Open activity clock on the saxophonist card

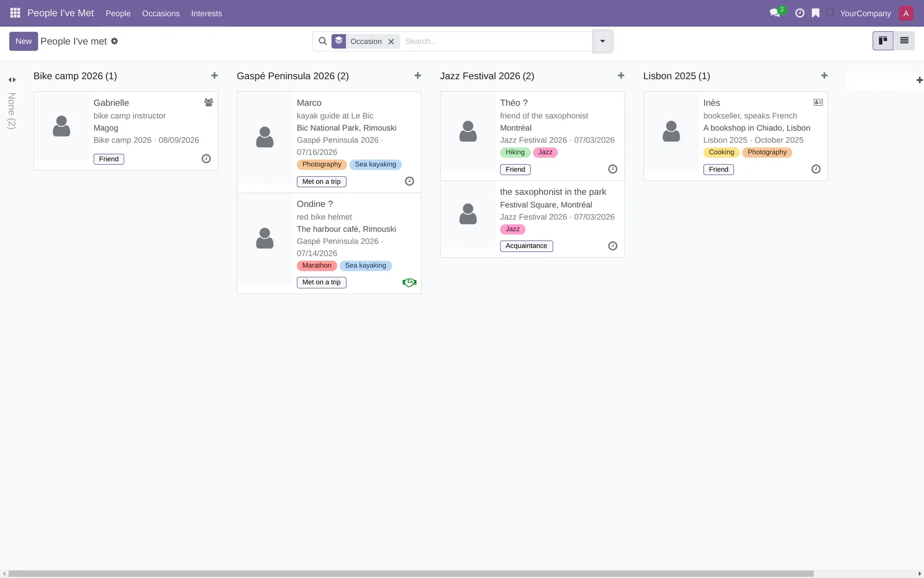tap(613, 246)
